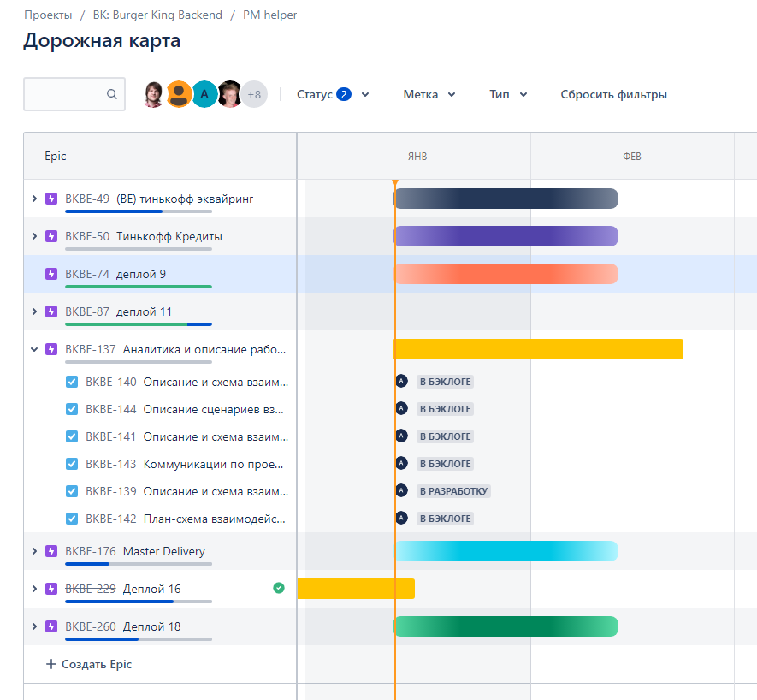
Task: Select the first user avatar filter
Action: pyautogui.click(x=154, y=94)
